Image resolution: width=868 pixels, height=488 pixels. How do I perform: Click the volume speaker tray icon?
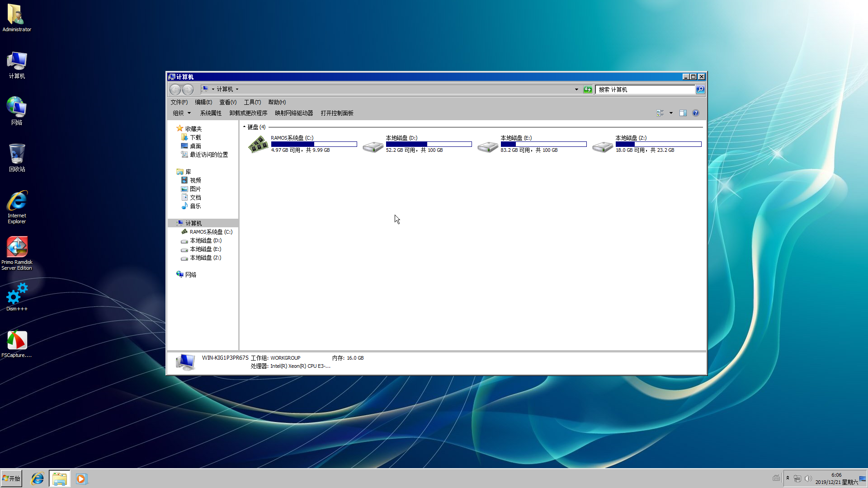point(808,479)
